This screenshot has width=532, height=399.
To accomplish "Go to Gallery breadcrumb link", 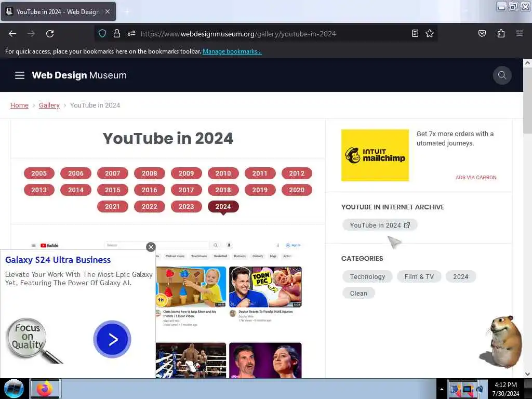I will click(x=49, y=105).
